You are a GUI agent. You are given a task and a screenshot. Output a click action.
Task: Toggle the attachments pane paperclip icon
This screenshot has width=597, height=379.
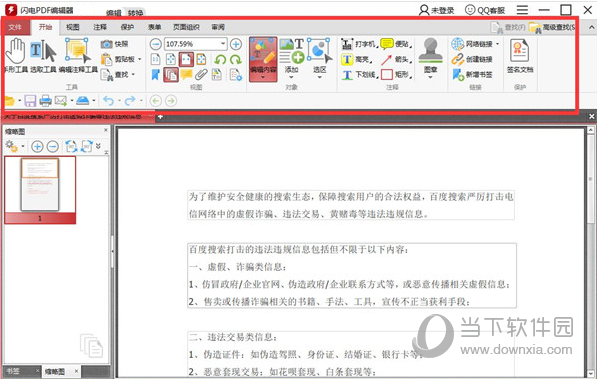coord(201,75)
